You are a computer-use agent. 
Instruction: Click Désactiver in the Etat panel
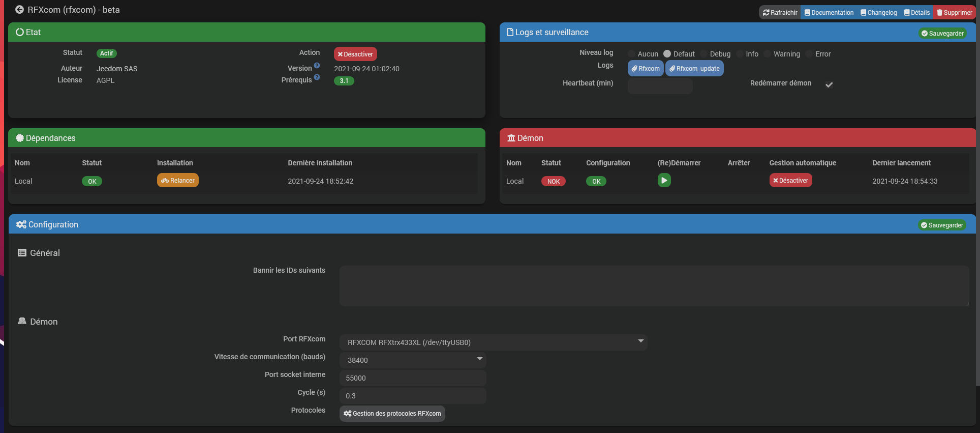[x=355, y=54]
